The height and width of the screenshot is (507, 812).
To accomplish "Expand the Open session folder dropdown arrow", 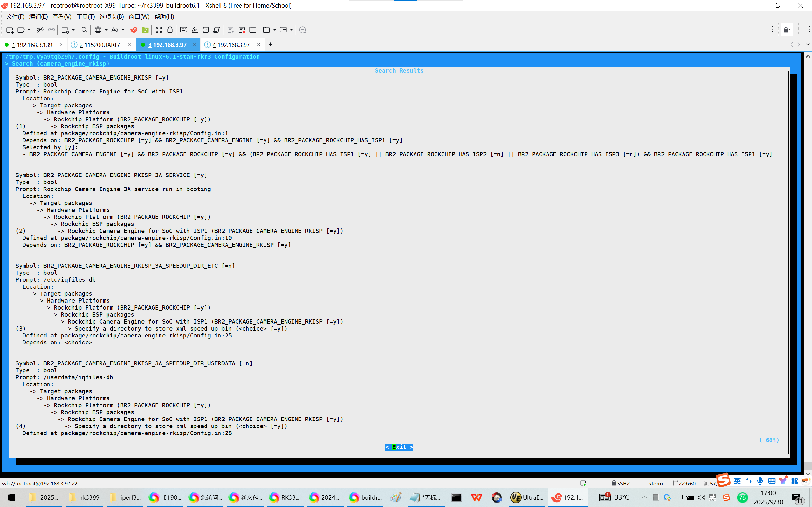I will 29,30.
